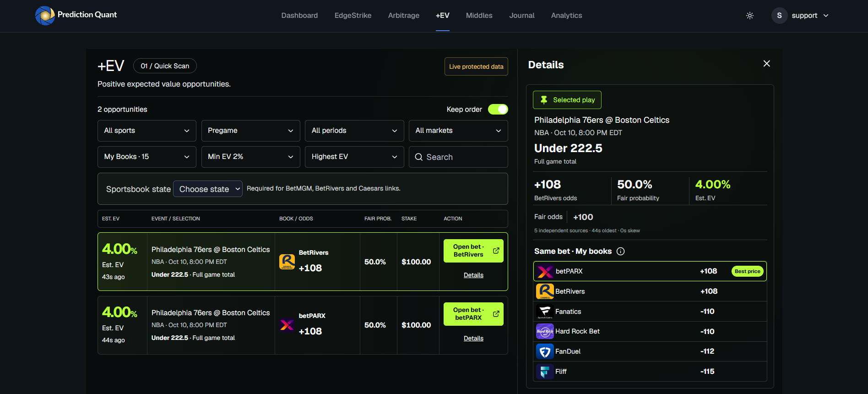Open the Min EV 2% dropdown
Screen dimensions: 868x394
coord(251,157)
